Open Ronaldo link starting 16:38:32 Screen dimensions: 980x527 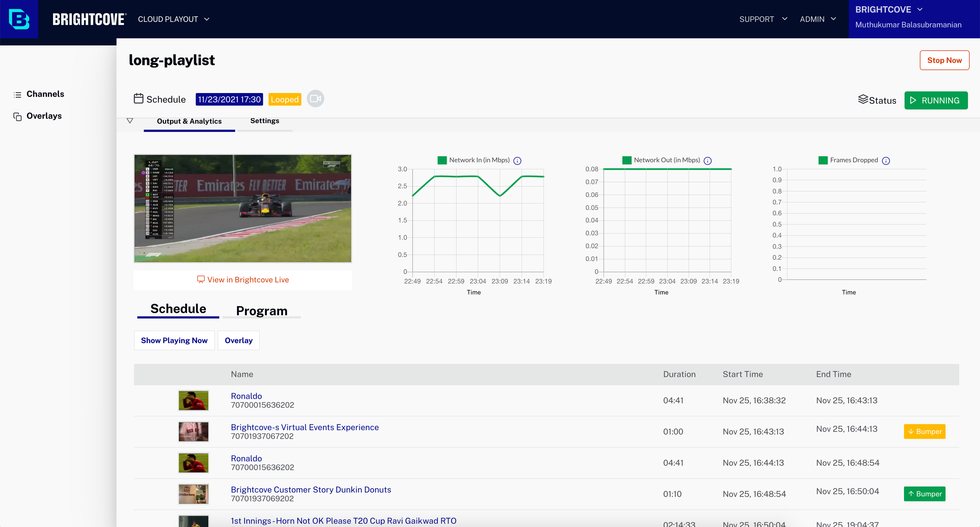point(246,396)
